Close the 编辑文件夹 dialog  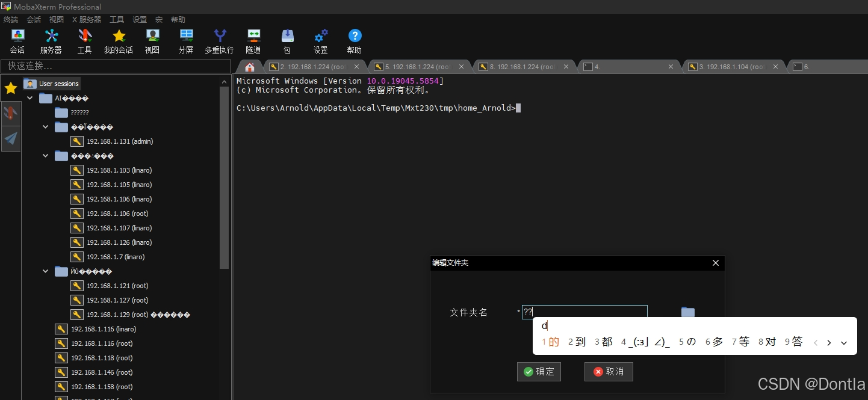click(716, 263)
